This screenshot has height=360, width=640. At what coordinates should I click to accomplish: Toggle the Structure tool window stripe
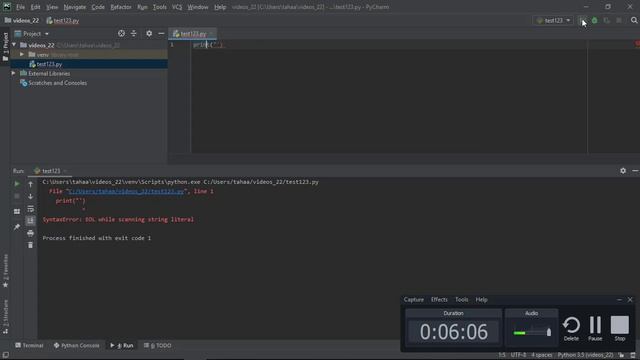click(x=5, y=317)
